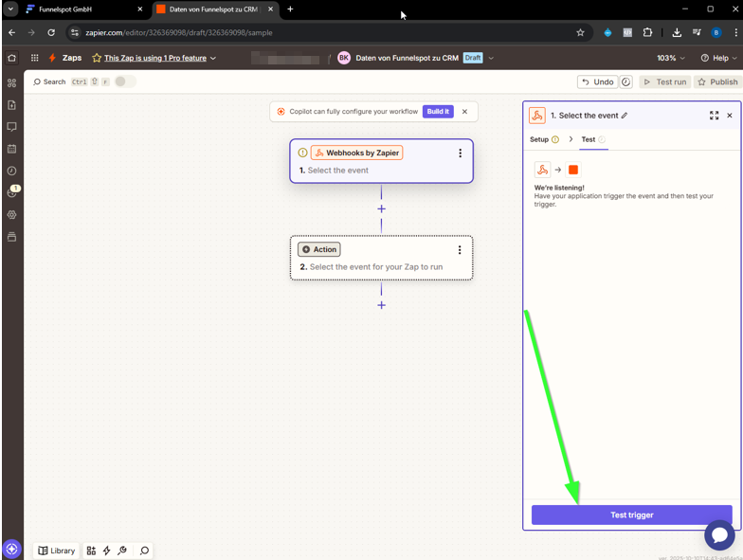Open the chevron dropdown next to the Draft badge
The height and width of the screenshot is (560, 743).
tap(491, 58)
